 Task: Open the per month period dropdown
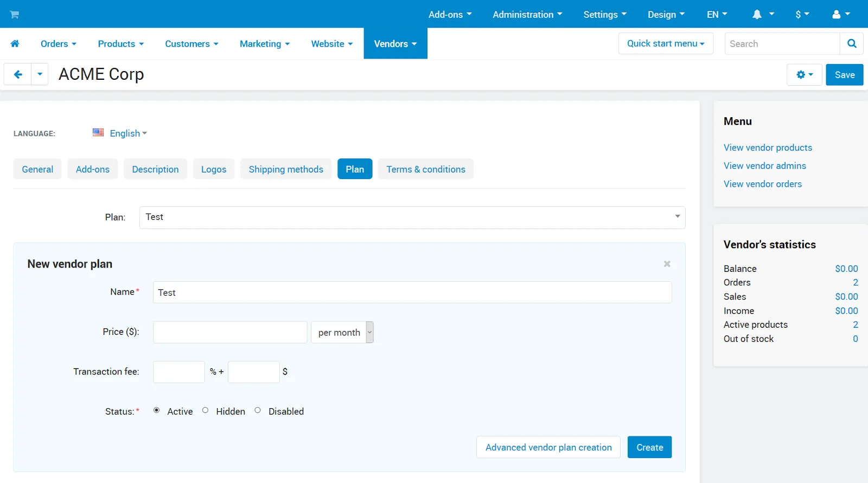[342, 332]
